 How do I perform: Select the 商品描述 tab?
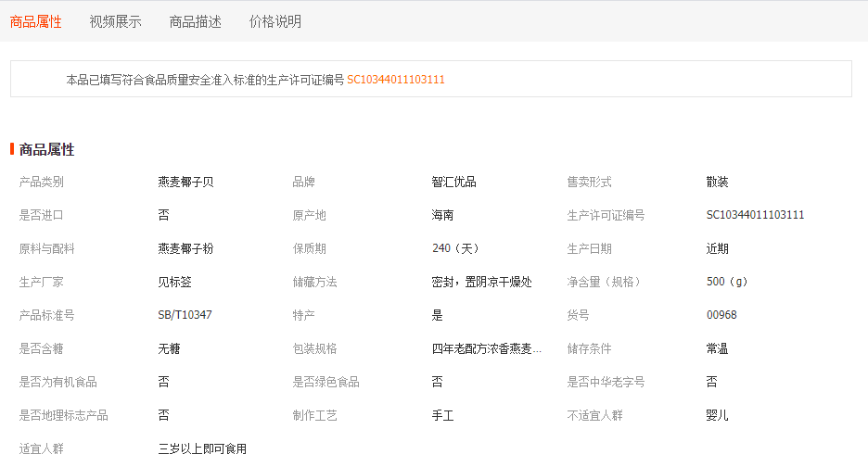(x=196, y=21)
